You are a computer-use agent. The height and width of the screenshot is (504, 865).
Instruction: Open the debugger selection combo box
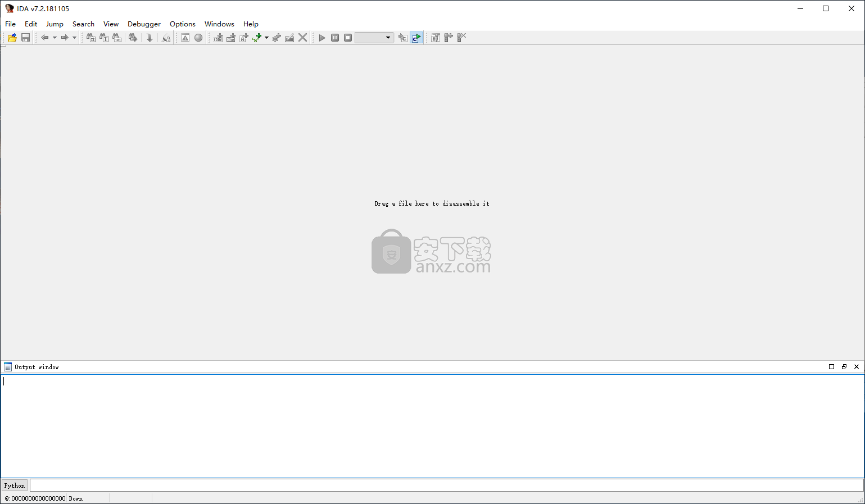tap(374, 38)
